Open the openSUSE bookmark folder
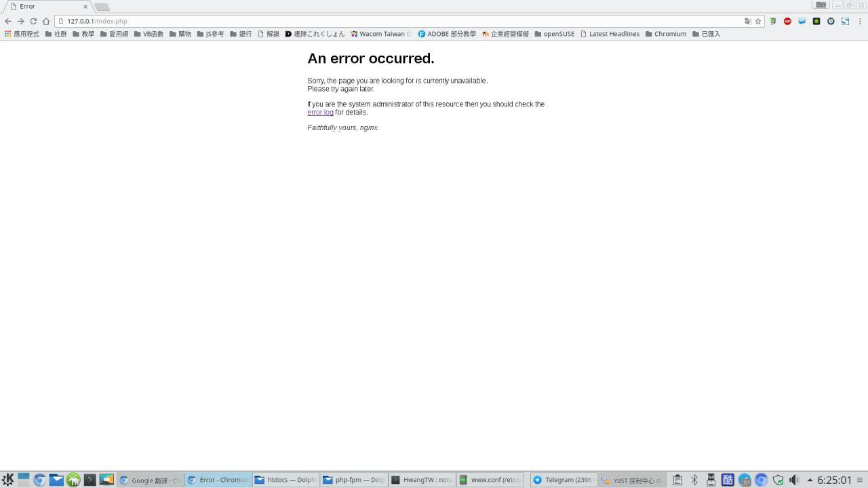The image size is (868, 488). coord(555,34)
